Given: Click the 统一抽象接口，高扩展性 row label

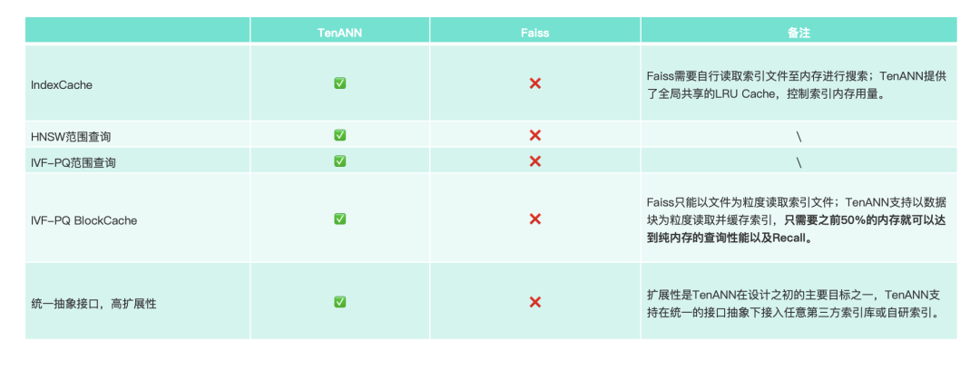Looking at the screenshot, I should tap(93, 303).
